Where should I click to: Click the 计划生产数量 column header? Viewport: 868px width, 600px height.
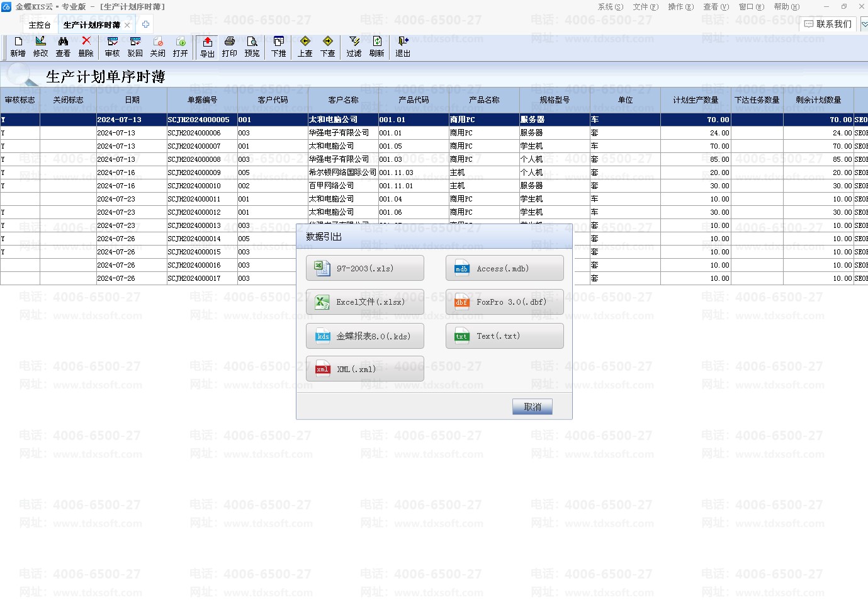pos(696,100)
